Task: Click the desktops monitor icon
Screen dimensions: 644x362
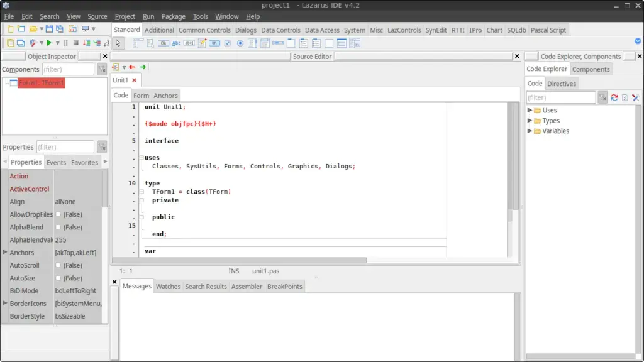Action: click(x=85, y=29)
